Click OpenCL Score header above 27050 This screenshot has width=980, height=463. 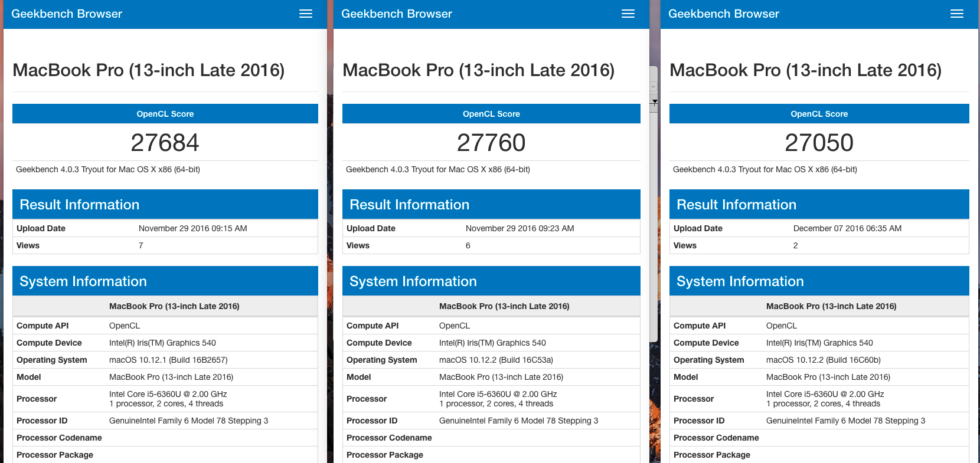819,114
